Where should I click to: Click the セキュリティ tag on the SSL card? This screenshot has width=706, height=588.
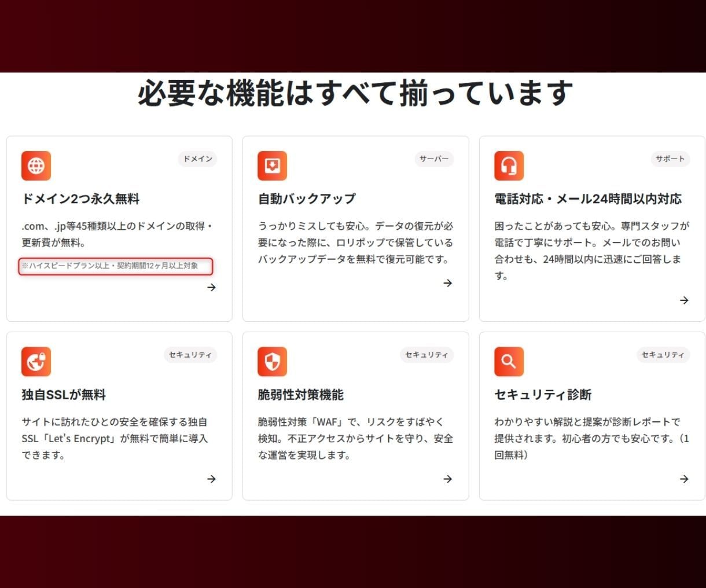click(190, 355)
